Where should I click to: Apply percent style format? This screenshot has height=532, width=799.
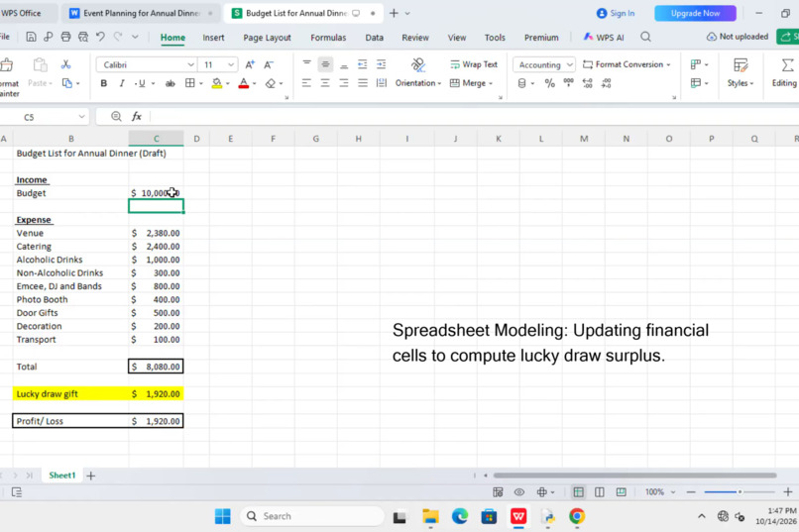(x=549, y=83)
